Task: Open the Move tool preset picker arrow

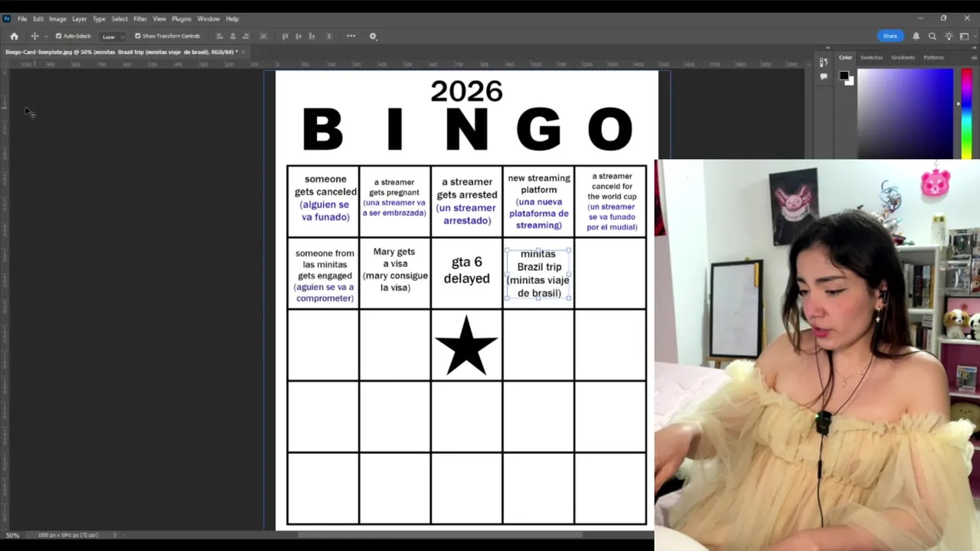Action: click(x=46, y=36)
